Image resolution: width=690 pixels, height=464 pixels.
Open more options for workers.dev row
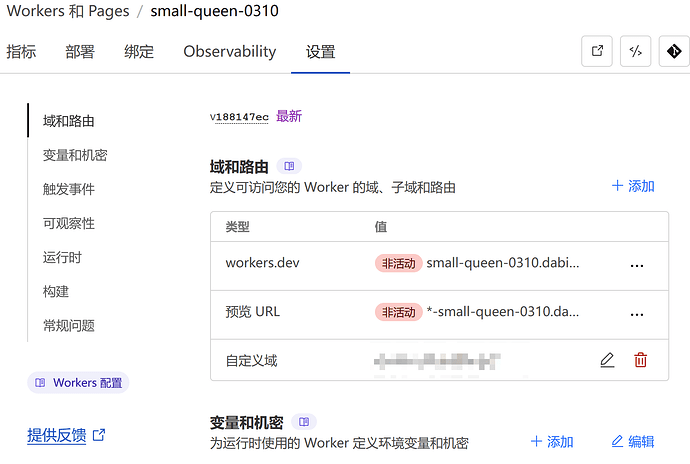click(x=636, y=264)
